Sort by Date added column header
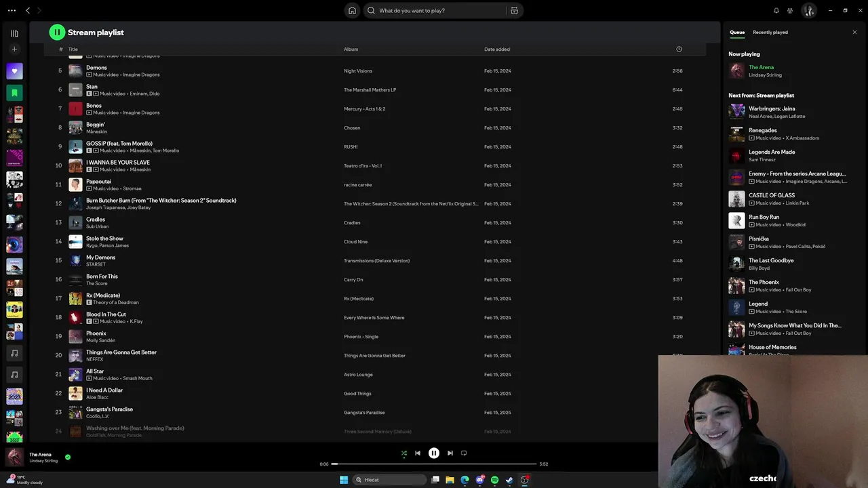This screenshot has height=488, width=868. (x=497, y=49)
